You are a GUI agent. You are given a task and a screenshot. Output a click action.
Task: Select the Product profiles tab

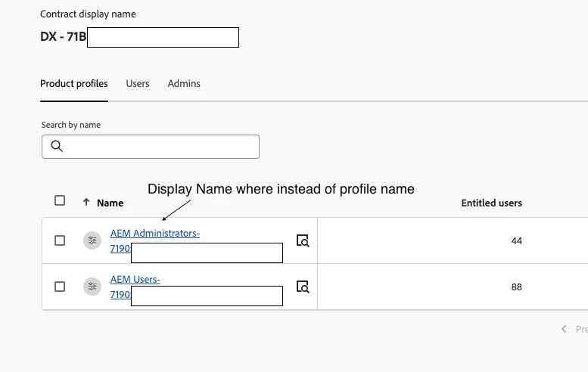tap(74, 83)
